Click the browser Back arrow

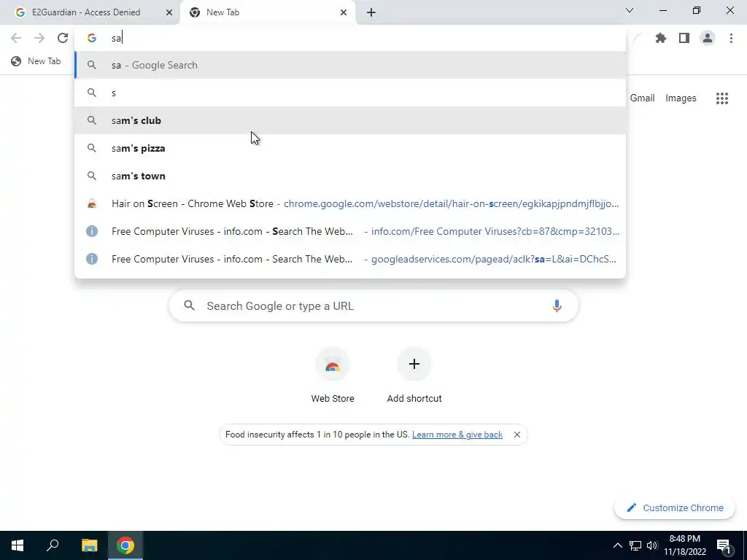(16, 38)
